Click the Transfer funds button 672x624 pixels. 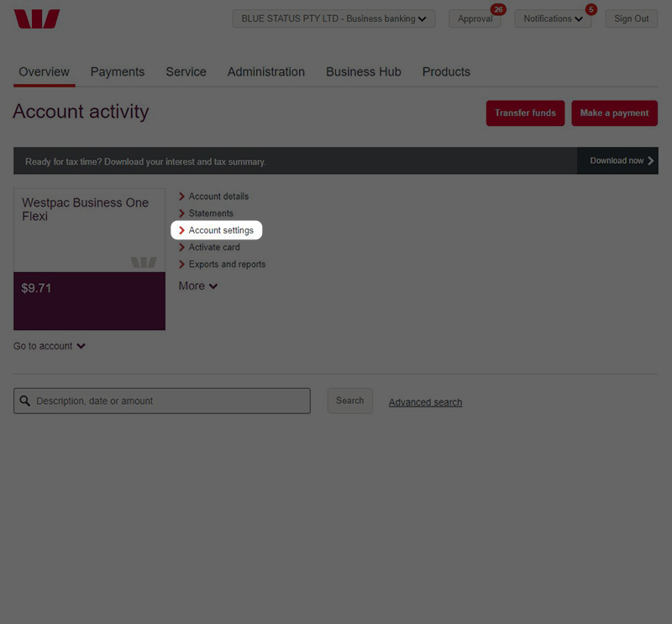click(526, 113)
